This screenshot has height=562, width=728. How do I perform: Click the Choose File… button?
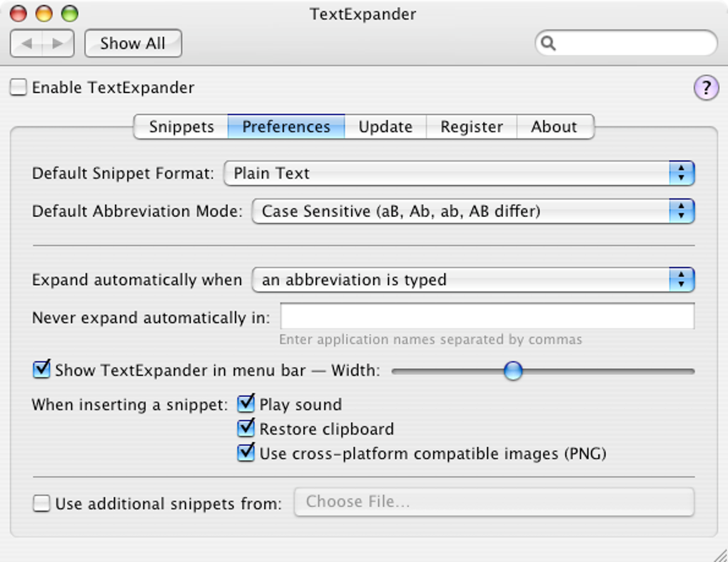pos(494,502)
